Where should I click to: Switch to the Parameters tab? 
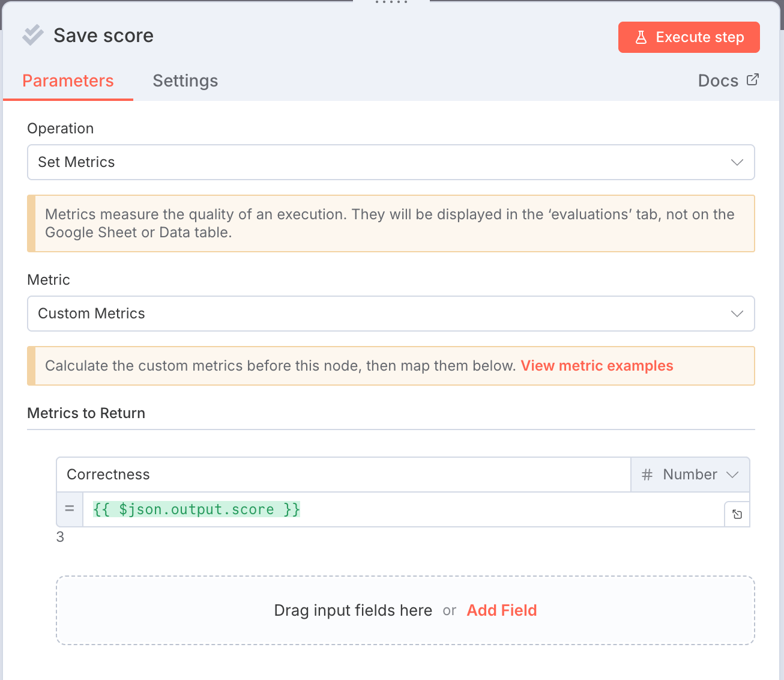[68, 81]
